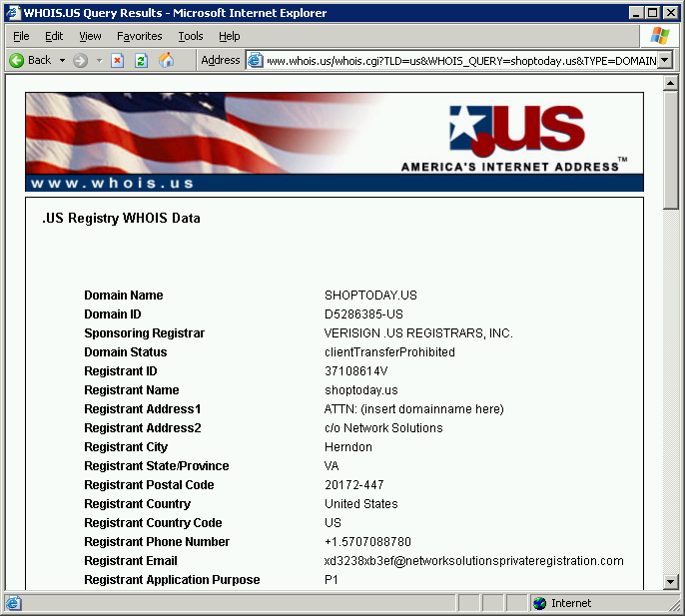The width and height of the screenshot is (685, 616).
Task: Click the status bar page icon
Action: point(13,603)
